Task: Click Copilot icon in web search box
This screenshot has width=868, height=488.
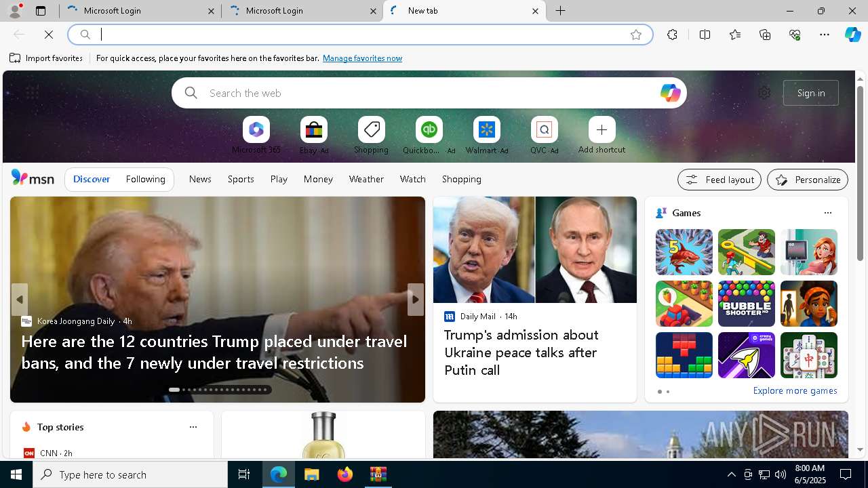Action: pyautogui.click(x=670, y=93)
